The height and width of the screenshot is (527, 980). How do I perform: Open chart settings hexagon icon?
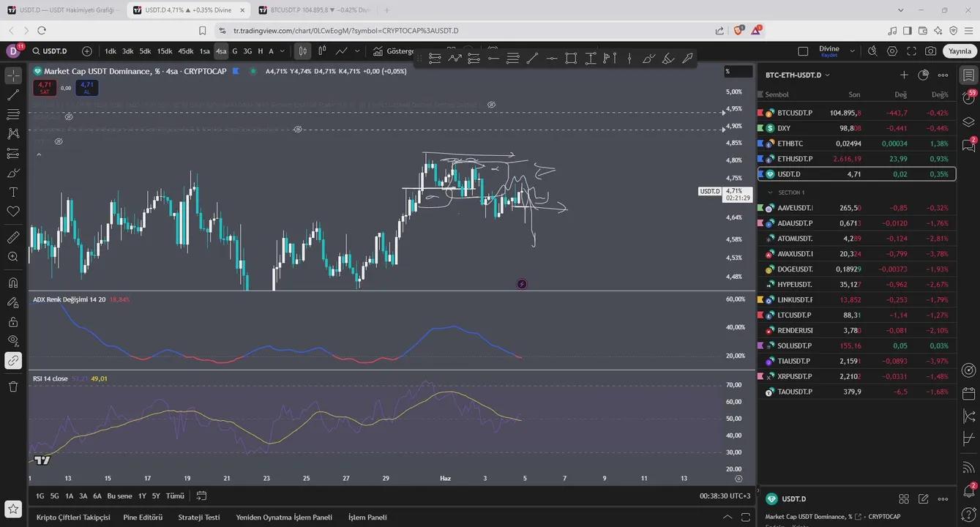point(891,51)
